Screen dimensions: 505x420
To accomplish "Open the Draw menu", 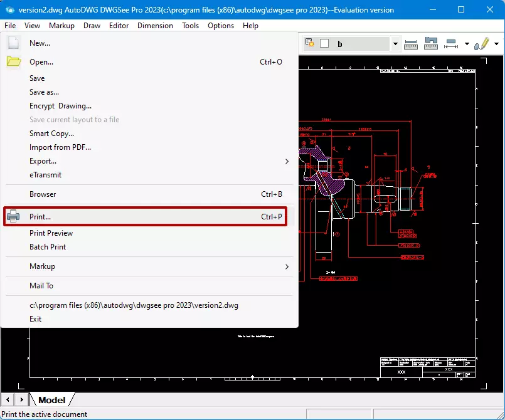I will tap(92, 26).
